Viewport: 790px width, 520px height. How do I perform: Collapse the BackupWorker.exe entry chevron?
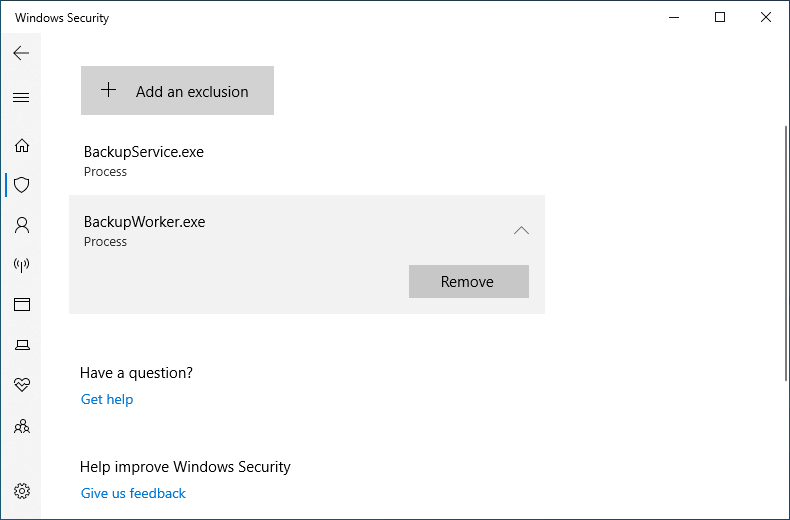click(x=521, y=231)
